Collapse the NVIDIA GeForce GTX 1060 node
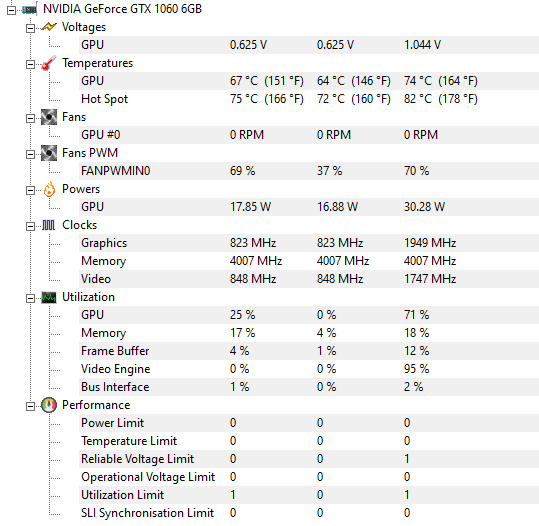Viewport: 539px width, 526px height. click(x=11, y=11)
